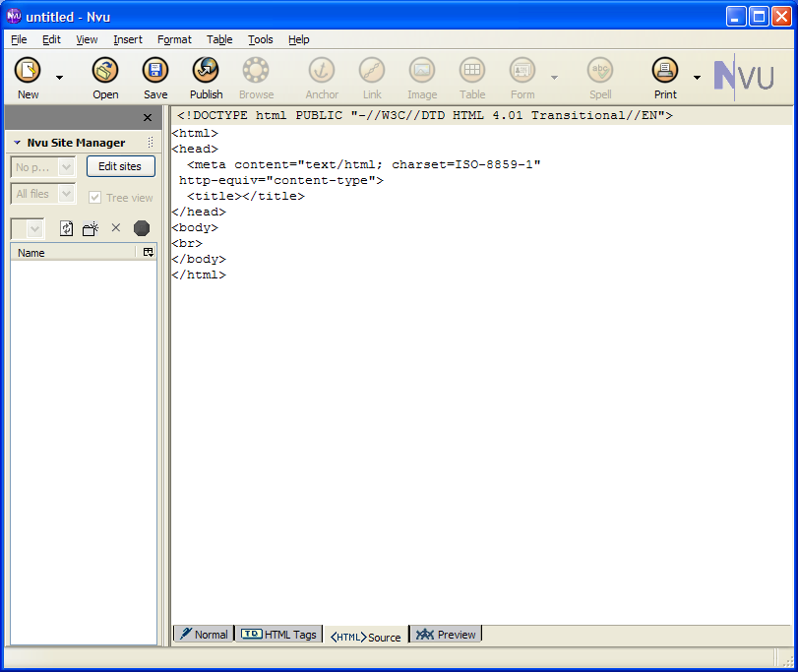Open the New button dropdown arrow
This screenshot has height=672, width=798.
click(60, 78)
